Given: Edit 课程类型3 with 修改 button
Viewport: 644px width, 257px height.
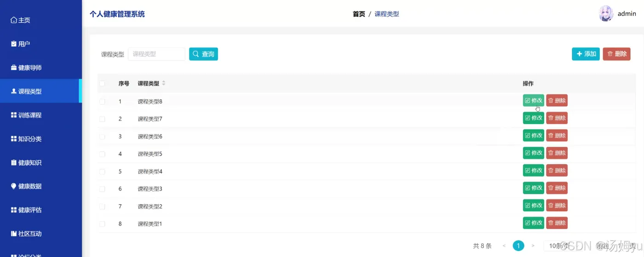Looking at the screenshot, I should click(534, 188).
